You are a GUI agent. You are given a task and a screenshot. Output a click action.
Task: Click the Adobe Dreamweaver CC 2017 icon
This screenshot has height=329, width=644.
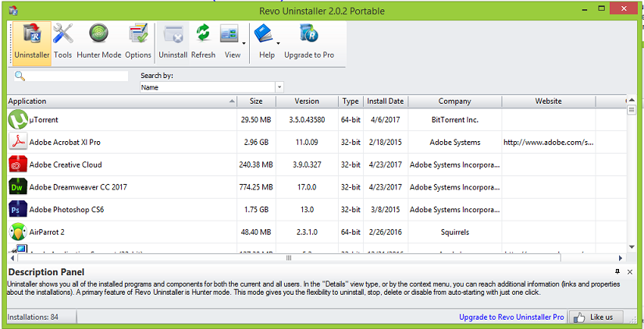pos(18,187)
